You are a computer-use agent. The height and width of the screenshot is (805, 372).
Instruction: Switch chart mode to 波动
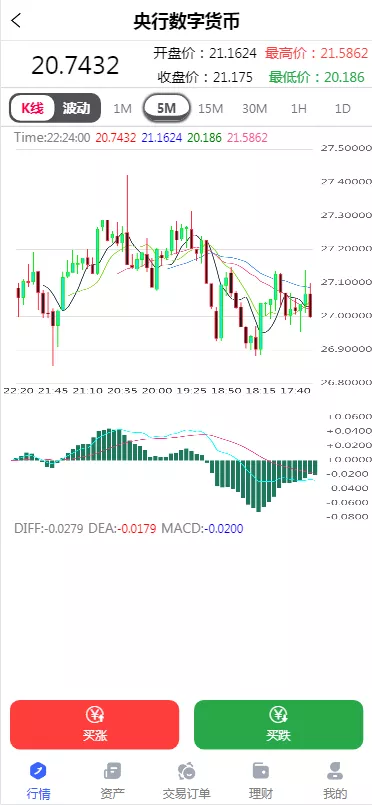(76, 108)
